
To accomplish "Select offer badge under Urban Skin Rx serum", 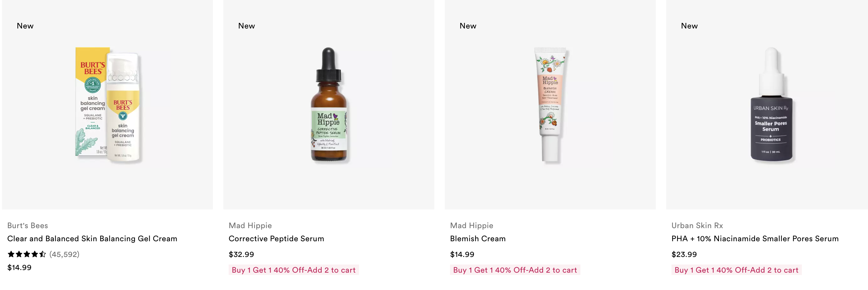I will (736, 270).
